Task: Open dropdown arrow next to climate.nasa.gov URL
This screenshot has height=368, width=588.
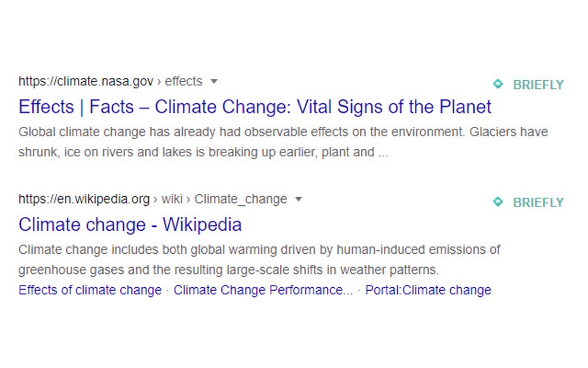Action: point(214,81)
